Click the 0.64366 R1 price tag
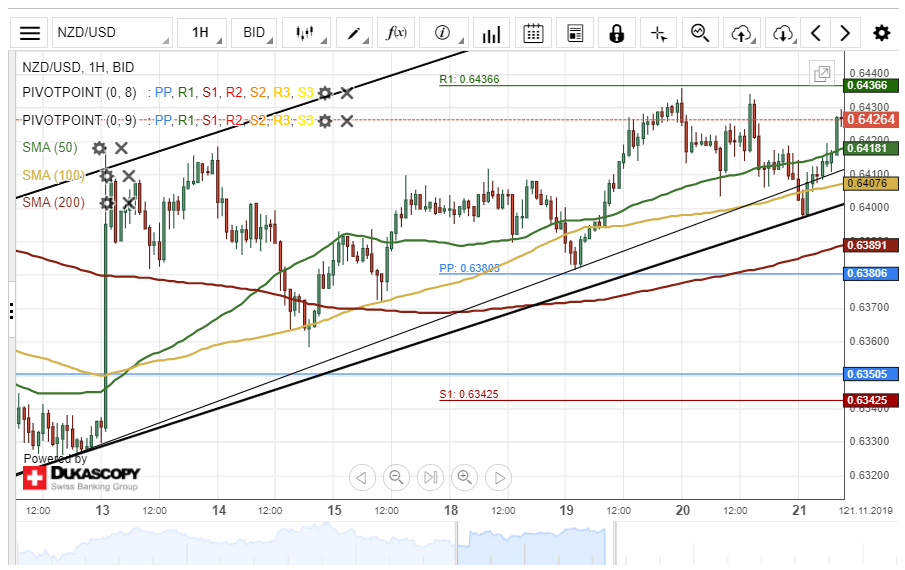905x570 pixels. (872, 85)
